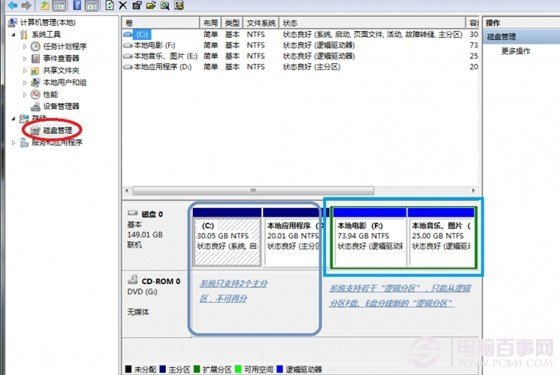Viewport: 560px width, 375px height.
Task: Click 状态良好 (主分区) status cell
Action: 311,67
